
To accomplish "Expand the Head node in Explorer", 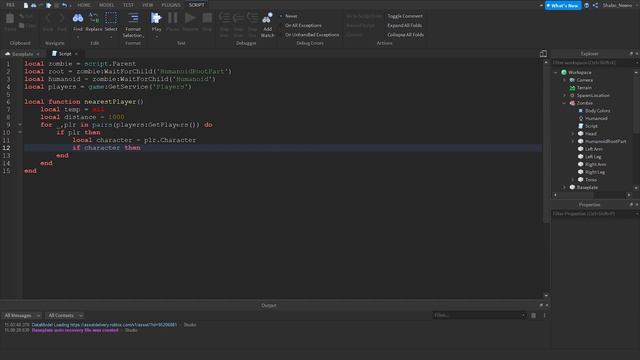I will click(x=573, y=133).
